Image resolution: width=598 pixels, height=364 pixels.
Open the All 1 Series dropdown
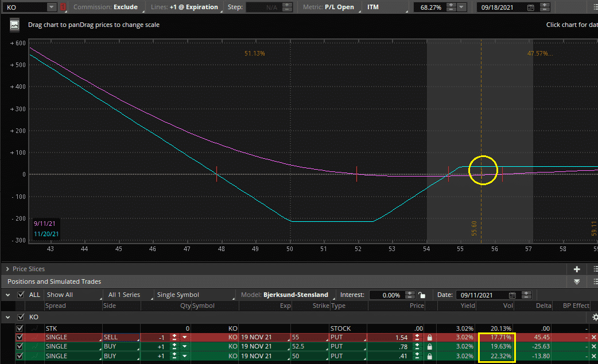129,295
